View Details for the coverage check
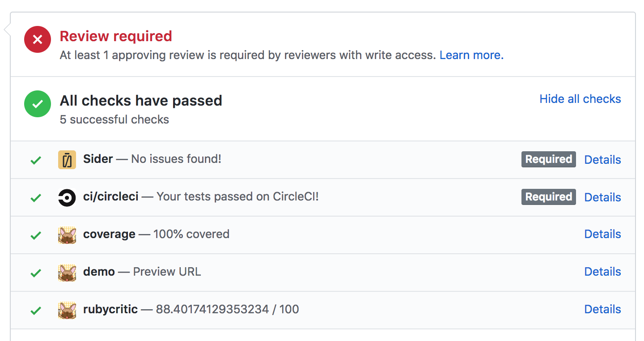Viewport: 644px width, 341px height. click(602, 234)
